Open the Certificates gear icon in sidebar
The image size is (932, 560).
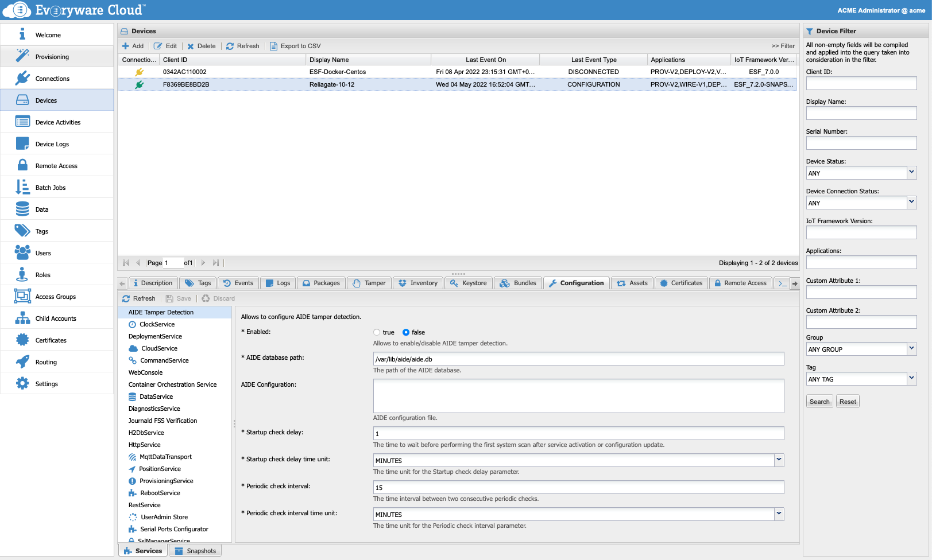click(x=22, y=340)
